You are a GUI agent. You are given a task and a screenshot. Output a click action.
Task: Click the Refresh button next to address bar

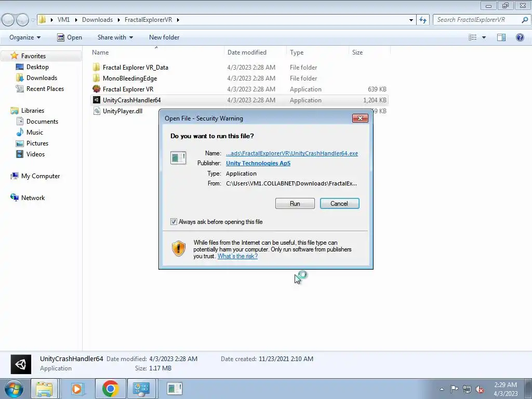click(423, 20)
